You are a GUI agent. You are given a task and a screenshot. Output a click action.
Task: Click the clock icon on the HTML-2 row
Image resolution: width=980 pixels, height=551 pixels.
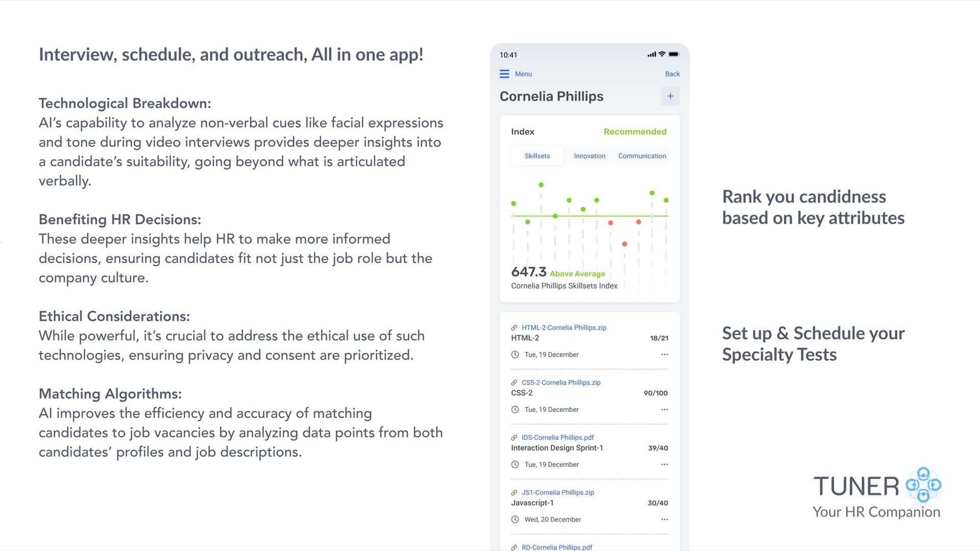pyautogui.click(x=514, y=354)
